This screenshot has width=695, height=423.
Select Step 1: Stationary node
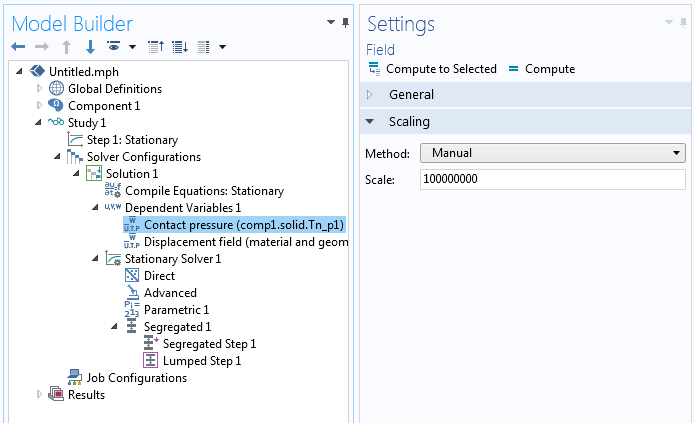131,140
